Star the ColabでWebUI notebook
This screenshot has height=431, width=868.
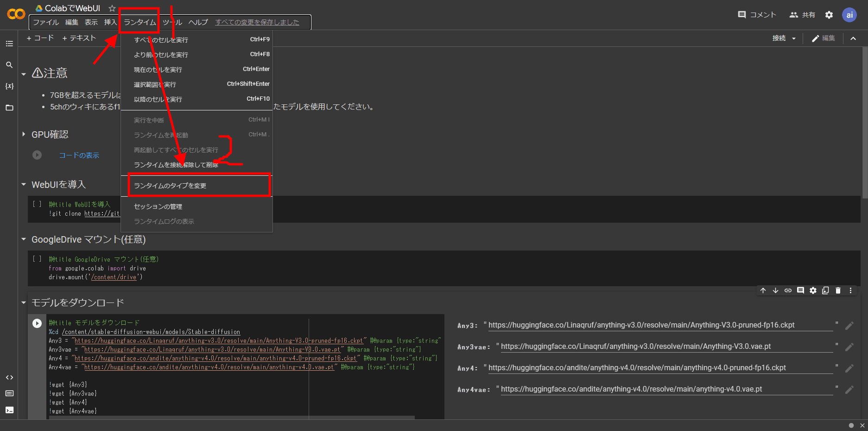[x=112, y=8]
